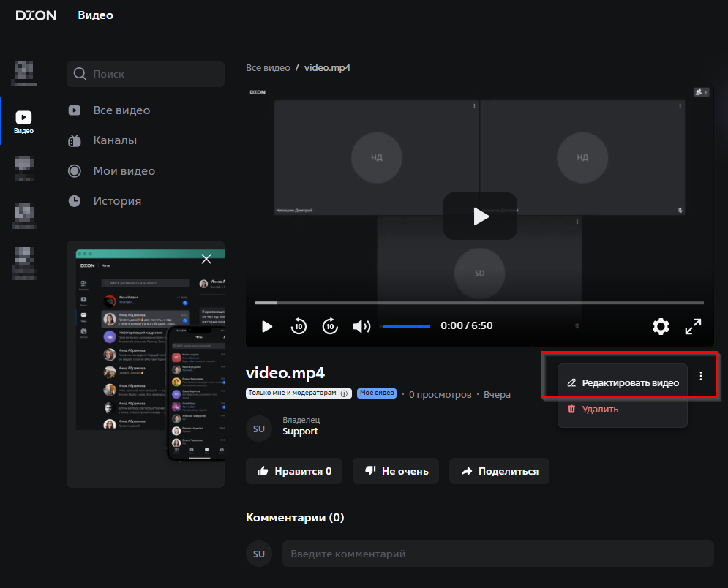Close the DION promo banner
This screenshot has height=588, width=728.
206,258
